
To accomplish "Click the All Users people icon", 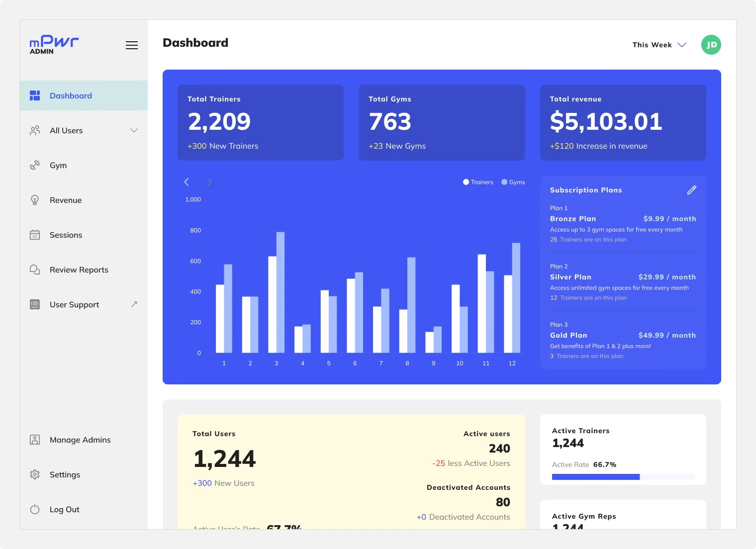I will (x=35, y=130).
